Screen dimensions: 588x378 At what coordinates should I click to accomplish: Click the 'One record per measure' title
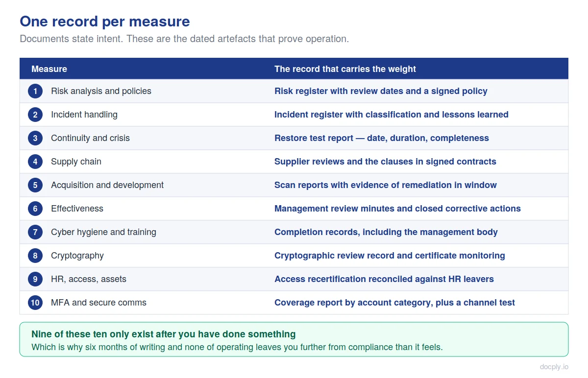pyautogui.click(x=105, y=22)
